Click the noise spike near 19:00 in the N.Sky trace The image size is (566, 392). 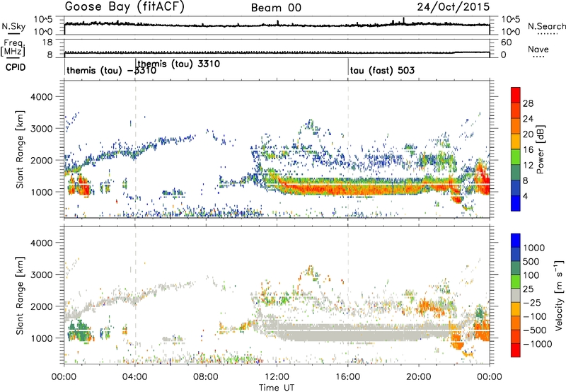tap(403, 21)
